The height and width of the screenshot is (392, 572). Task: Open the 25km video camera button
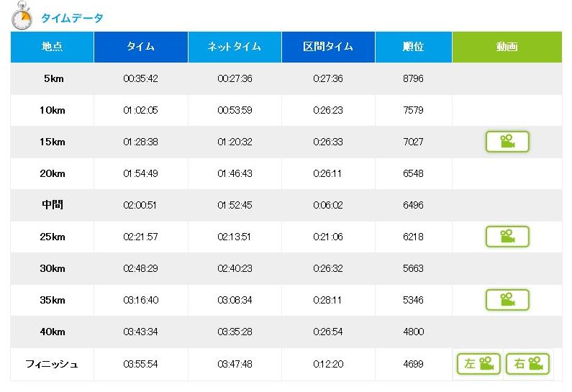507,237
